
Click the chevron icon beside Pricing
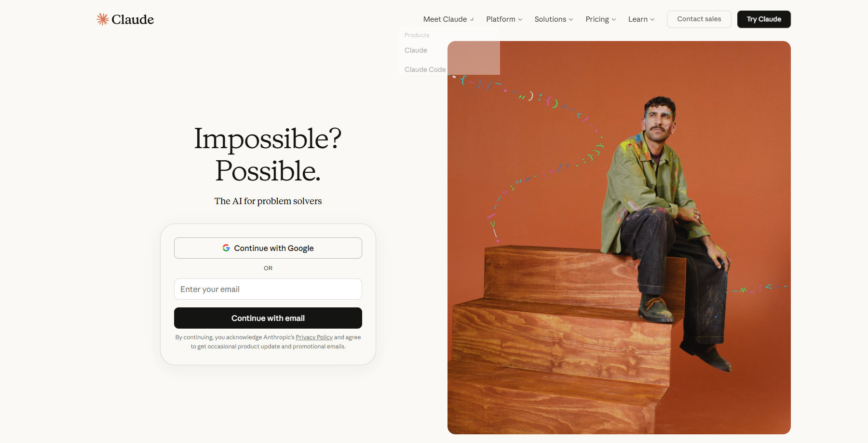614,19
